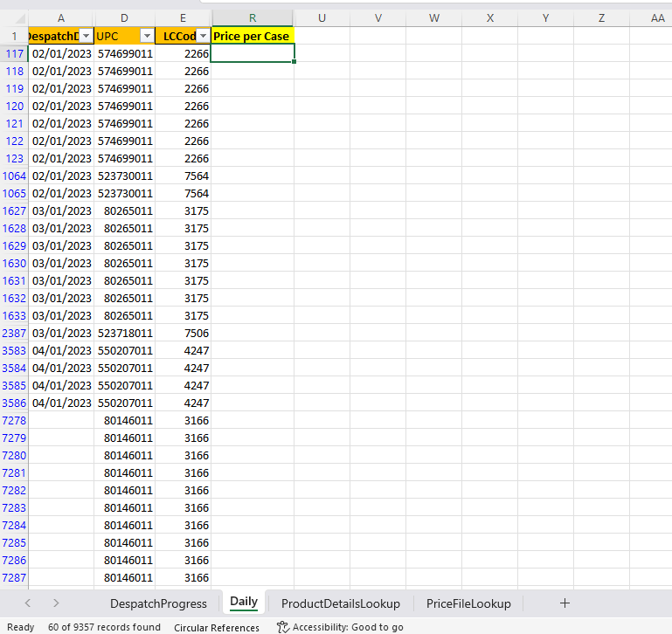Image resolution: width=672 pixels, height=634 pixels.
Task: Open the UPC column filter dropdown
Action: pos(147,36)
